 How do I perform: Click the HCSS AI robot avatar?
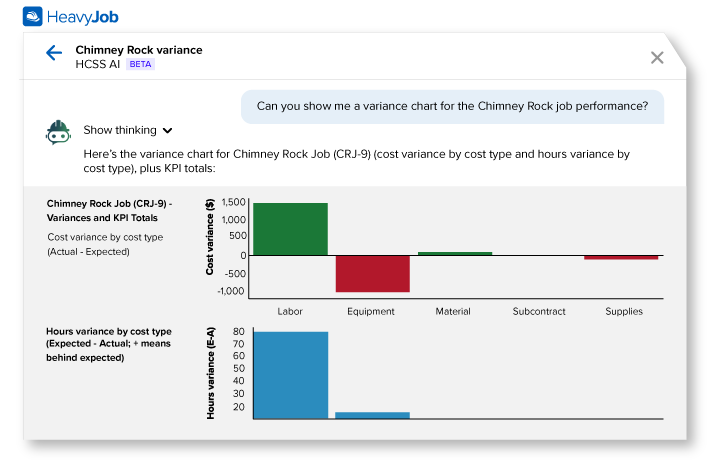pyautogui.click(x=58, y=133)
